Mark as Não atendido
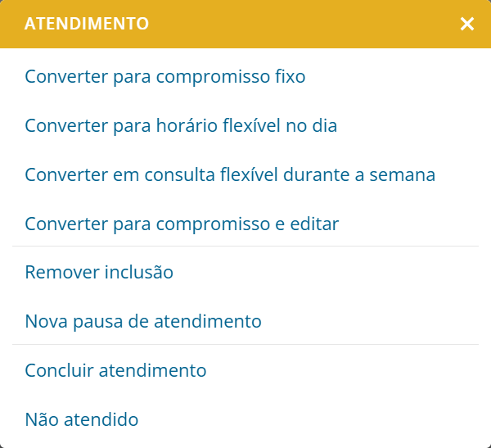The height and width of the screenshot is (448, 491). (82, 419)
